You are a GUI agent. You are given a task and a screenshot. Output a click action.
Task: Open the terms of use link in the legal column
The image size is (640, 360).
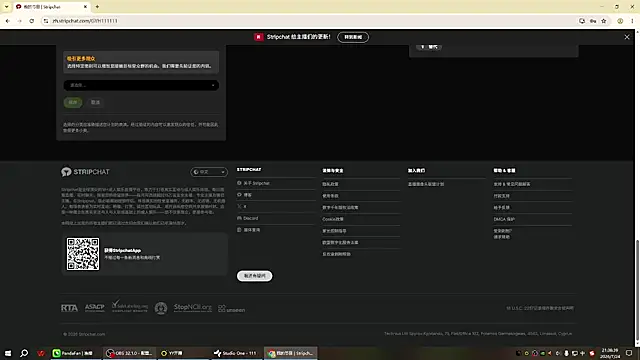pyautogui.click(x=330, y=196)
